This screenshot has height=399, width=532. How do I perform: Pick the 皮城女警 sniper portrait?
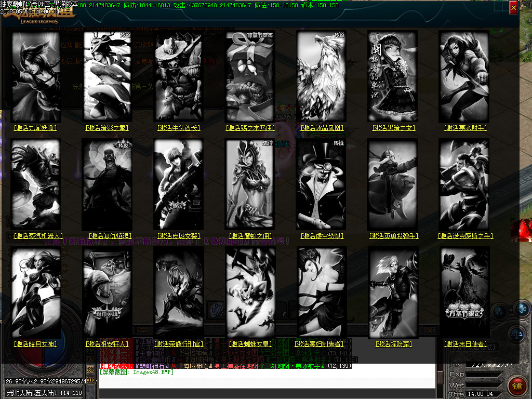tap(178, 184)
